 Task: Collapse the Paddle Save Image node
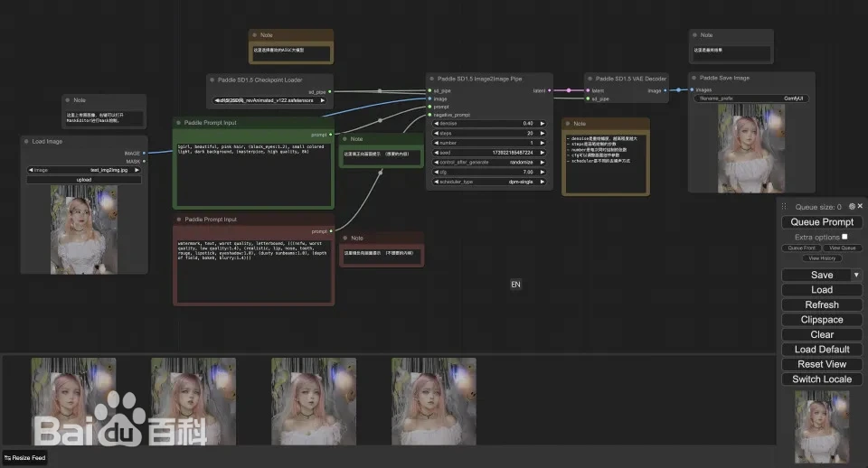[x=695, y=78]
